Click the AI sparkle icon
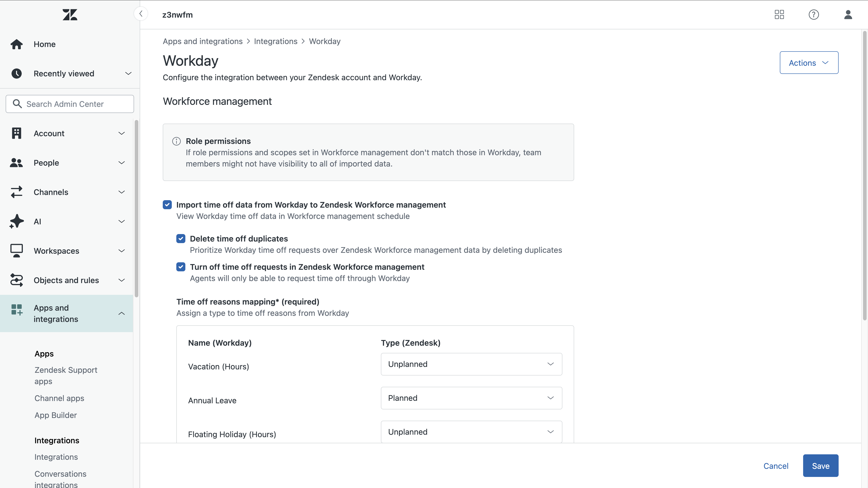 click(17, 221)
